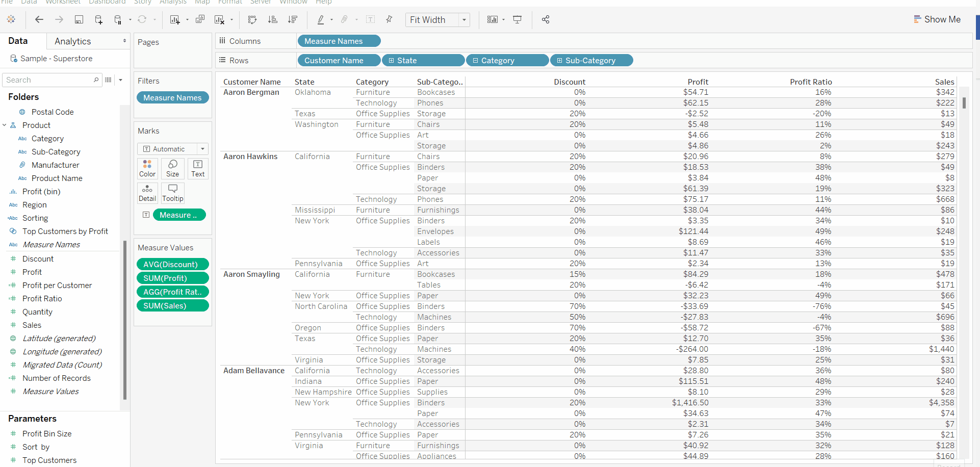
Task: Select Measure Names pill in Filters
Action: [x=173, y=98]
